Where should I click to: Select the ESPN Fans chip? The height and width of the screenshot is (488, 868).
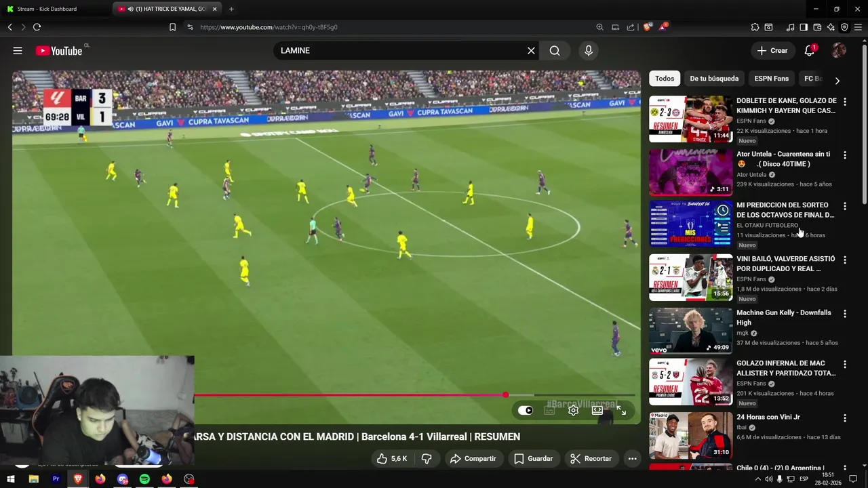point(772,79)
